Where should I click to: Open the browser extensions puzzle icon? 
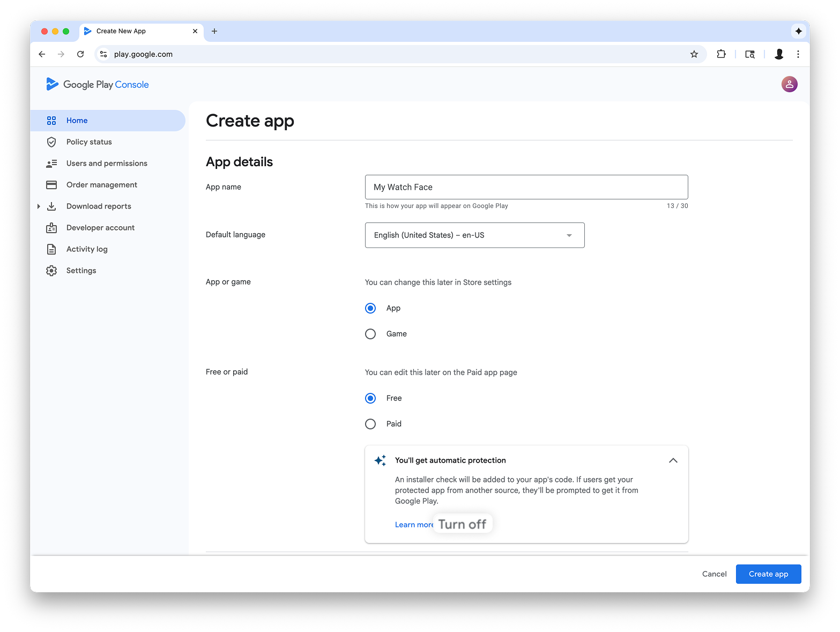click(721, 54)
